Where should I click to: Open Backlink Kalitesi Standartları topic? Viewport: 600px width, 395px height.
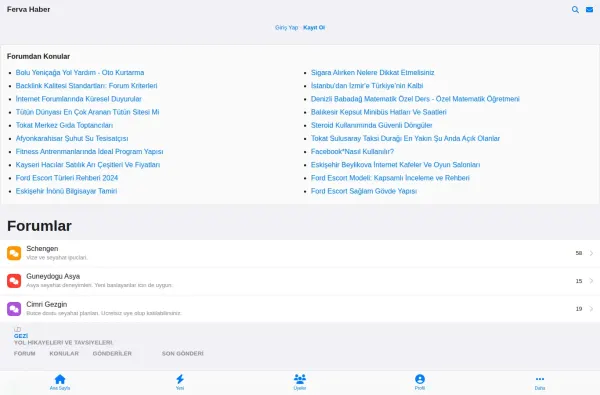pos(86,86)
